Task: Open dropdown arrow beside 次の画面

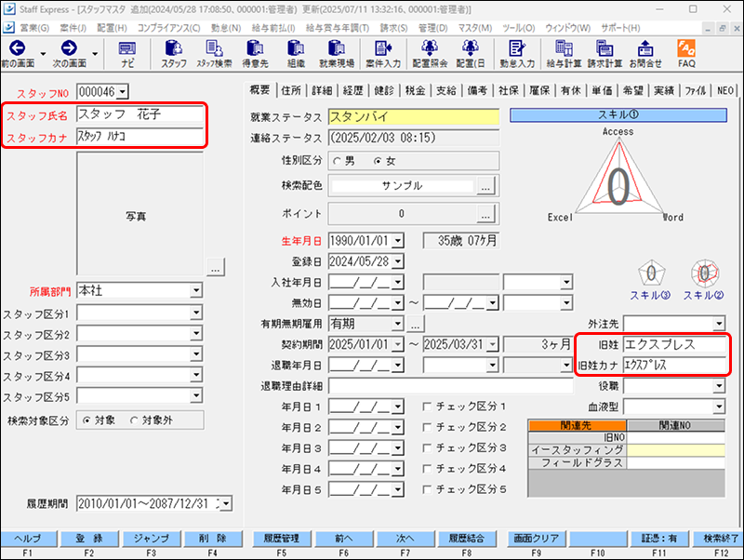Action: [95, 54]
